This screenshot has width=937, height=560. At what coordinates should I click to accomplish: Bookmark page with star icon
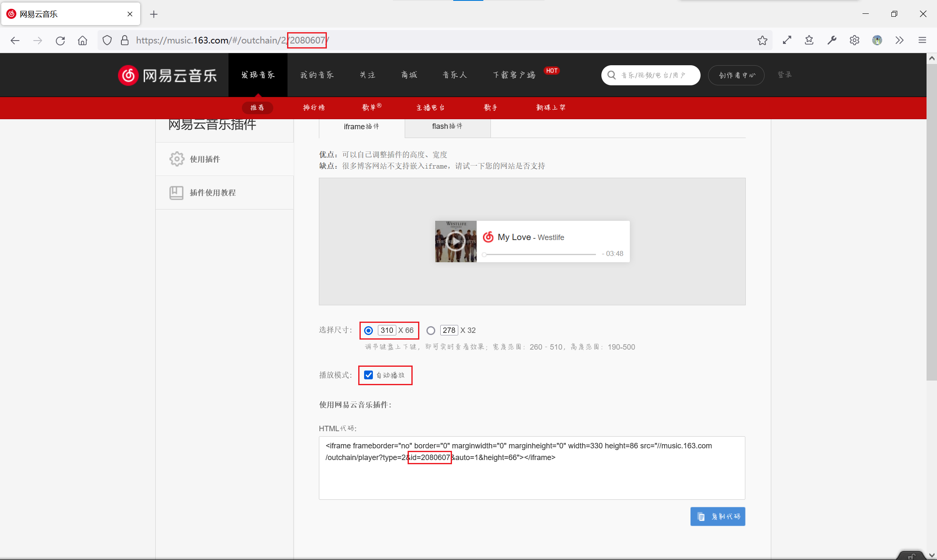tap(762, 40)
